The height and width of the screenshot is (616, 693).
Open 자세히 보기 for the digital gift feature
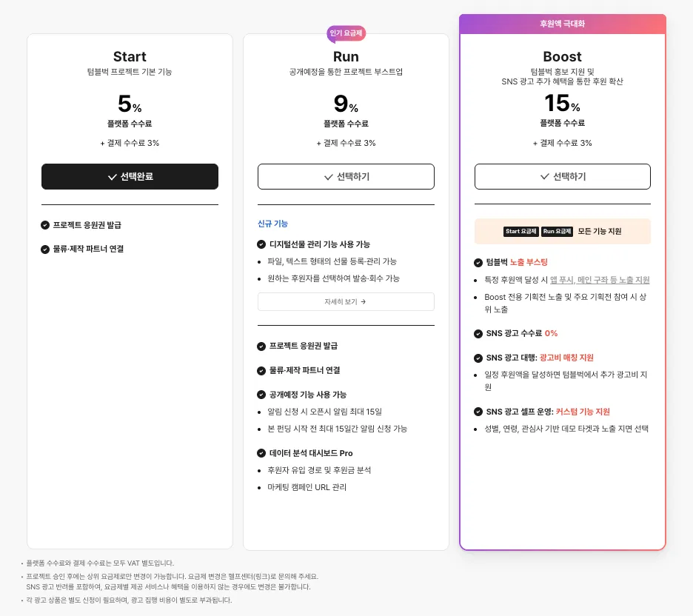click(346, 302)
